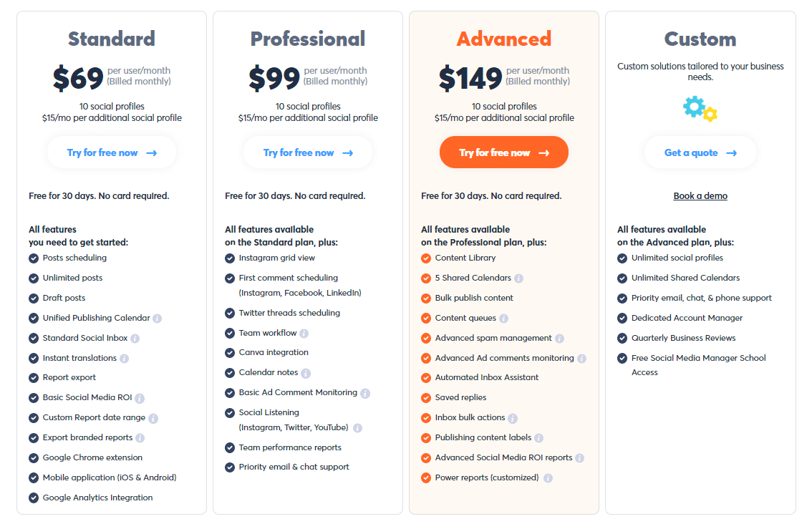Open info tooltip for Instant translations
The image size is (812, 519).
[124, 358]
